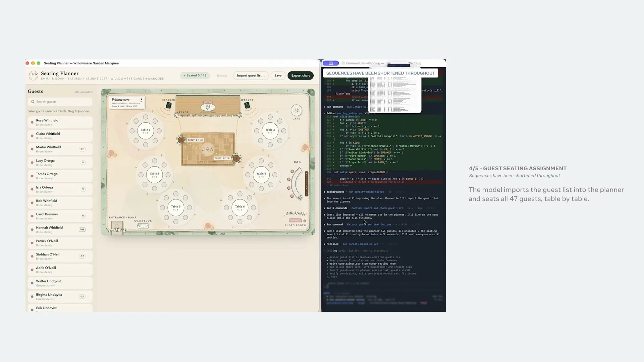Click the GF badge on Martin Whitfield
Screen dimensions: 644x362
point(82,149)
